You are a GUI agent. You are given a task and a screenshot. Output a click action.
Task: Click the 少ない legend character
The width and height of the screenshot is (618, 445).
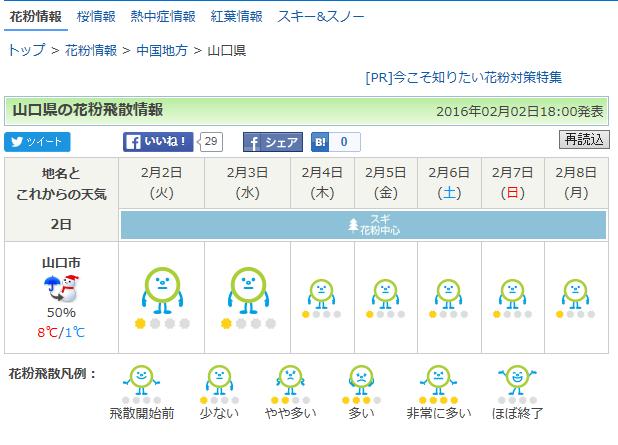pyautogui.click(x=219, y=380)
